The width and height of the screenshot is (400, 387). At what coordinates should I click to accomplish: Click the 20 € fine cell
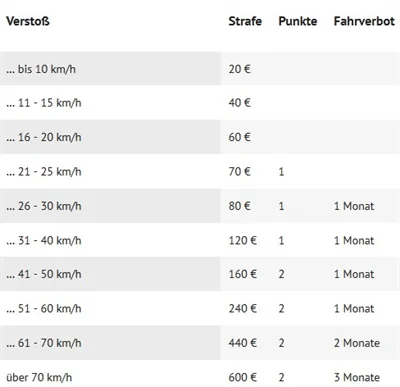point(239,69)
